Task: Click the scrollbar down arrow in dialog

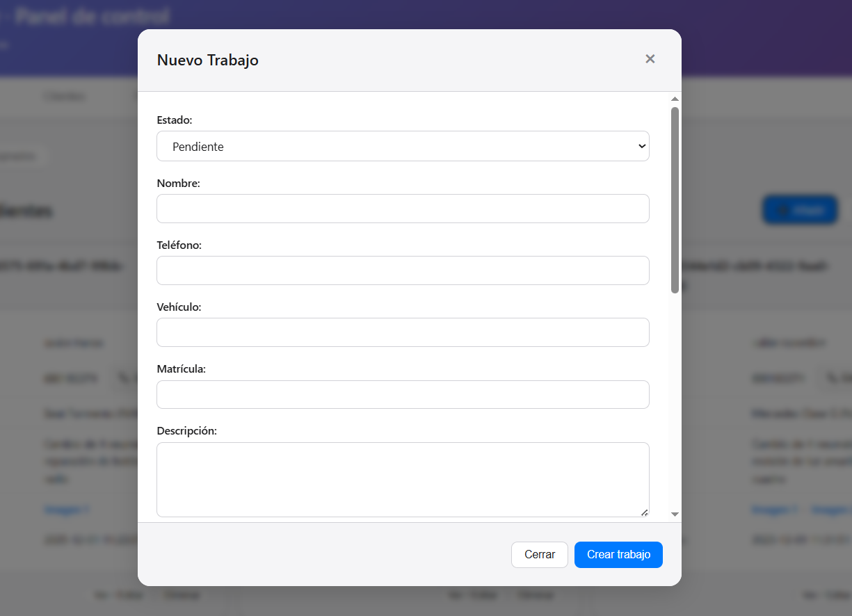Action: pyautogui.click(x=675, y=514)
